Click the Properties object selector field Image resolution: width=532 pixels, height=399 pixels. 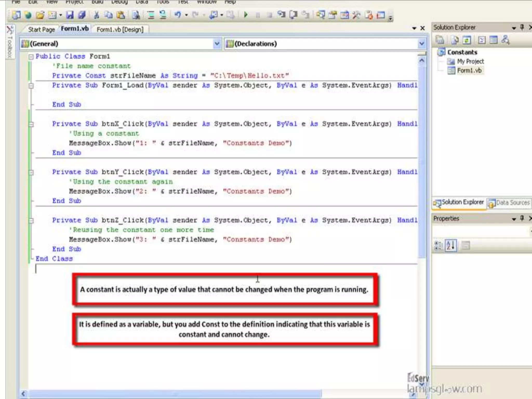481,231
